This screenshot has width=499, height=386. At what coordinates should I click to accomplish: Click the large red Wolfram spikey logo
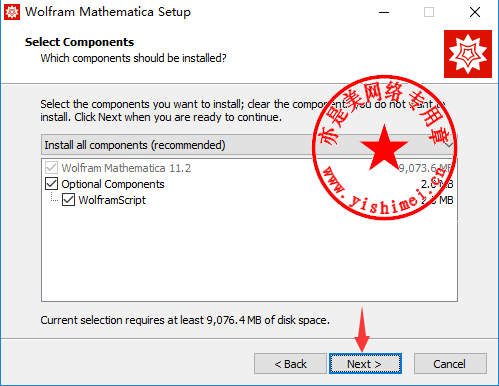(468, 54)
